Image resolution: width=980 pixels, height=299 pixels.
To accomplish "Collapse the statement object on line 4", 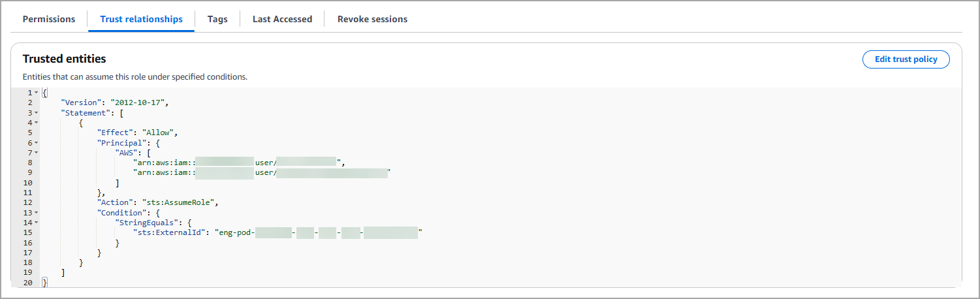I will point(36,123).
